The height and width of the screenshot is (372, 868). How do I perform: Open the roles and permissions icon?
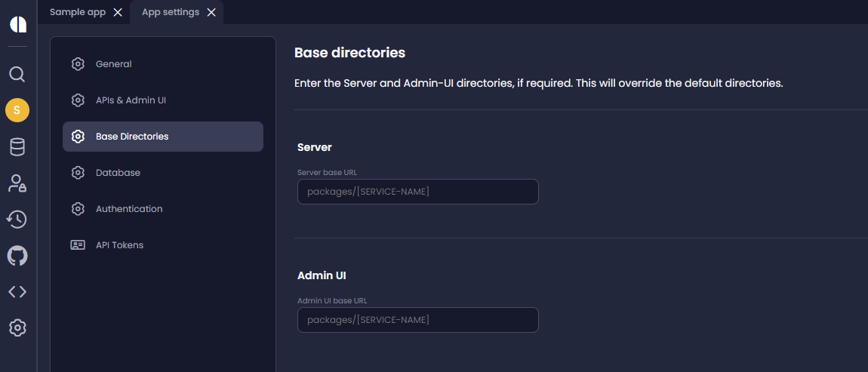click(17, 183)
